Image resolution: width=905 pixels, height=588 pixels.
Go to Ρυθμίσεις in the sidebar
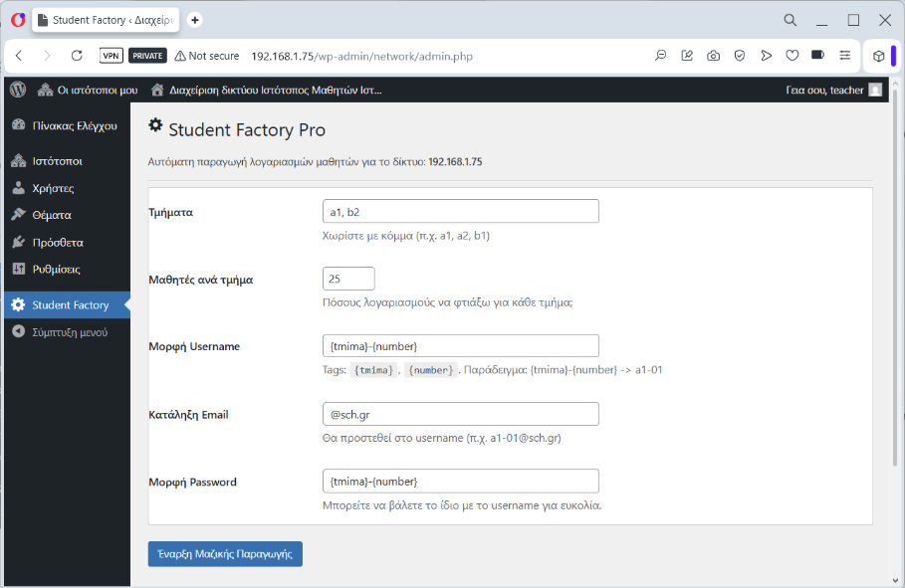coord(56,269)
